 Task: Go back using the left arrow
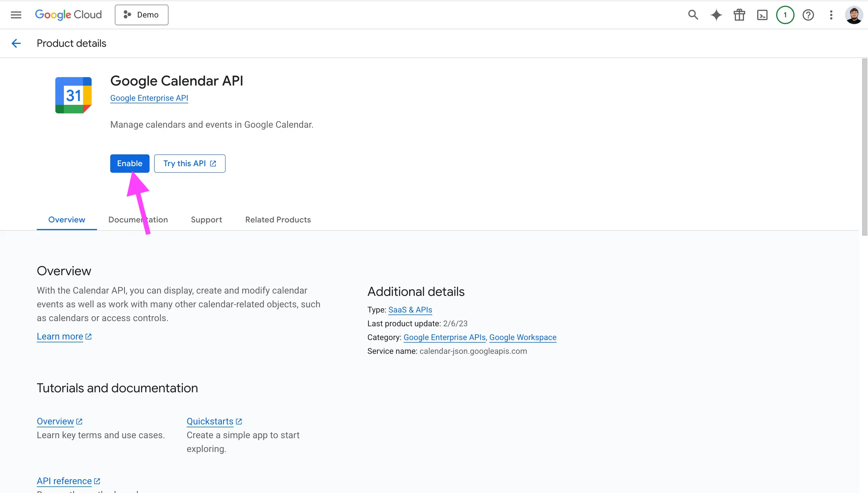click(16, 43)
